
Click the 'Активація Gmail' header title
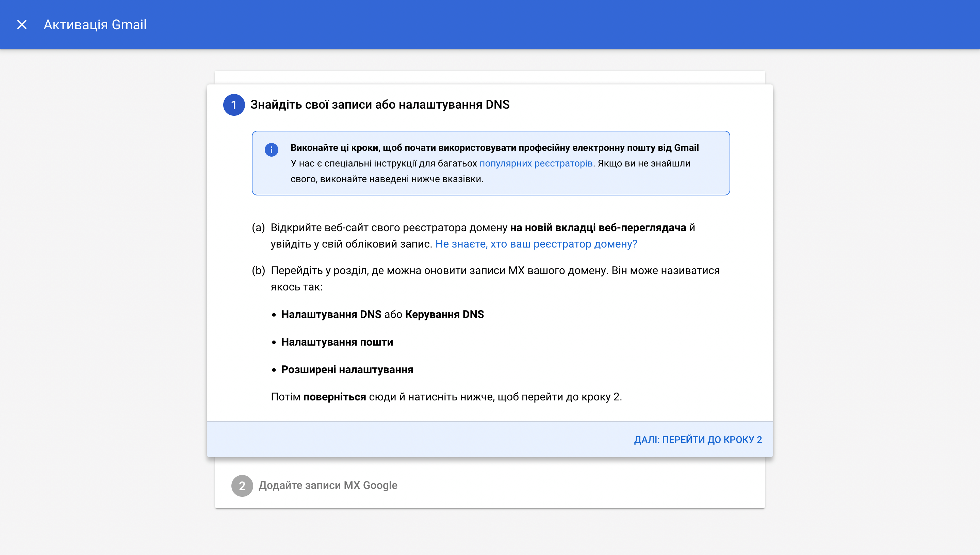coord(95,25)
